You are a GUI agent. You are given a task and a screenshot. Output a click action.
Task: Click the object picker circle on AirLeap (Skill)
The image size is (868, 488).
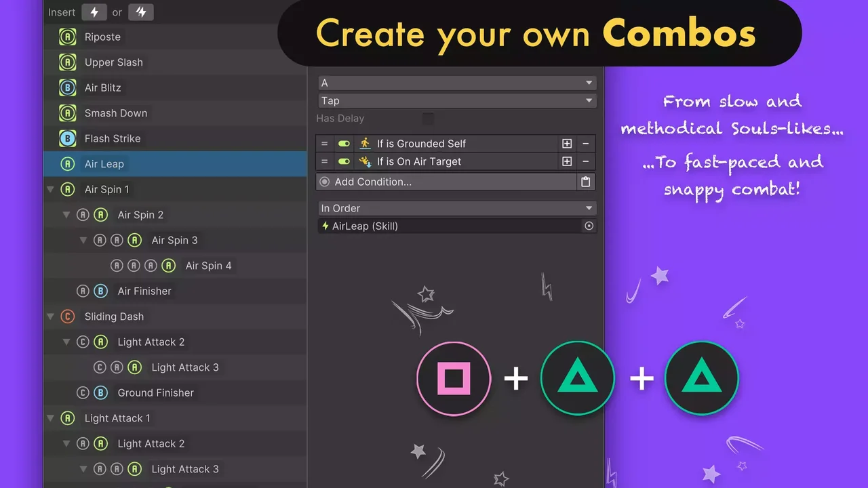point(589,226)
